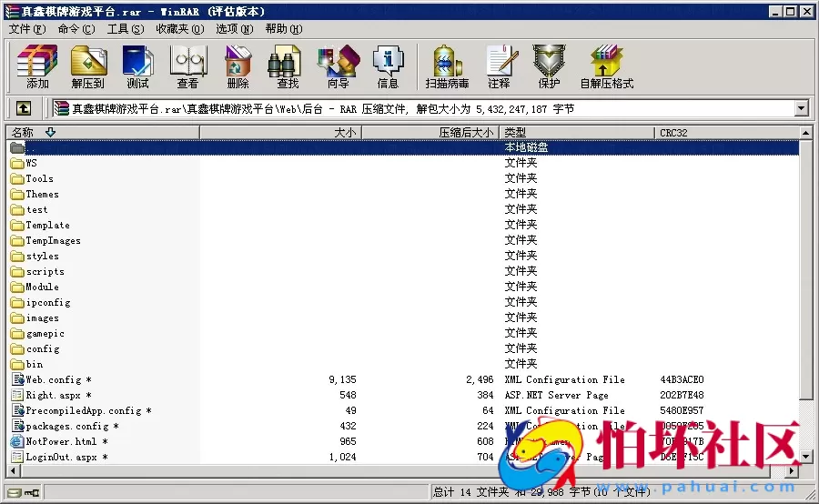819x504 pixels.
Task: Click the Add (添加) toolbar icon
Action: [37, 66]
